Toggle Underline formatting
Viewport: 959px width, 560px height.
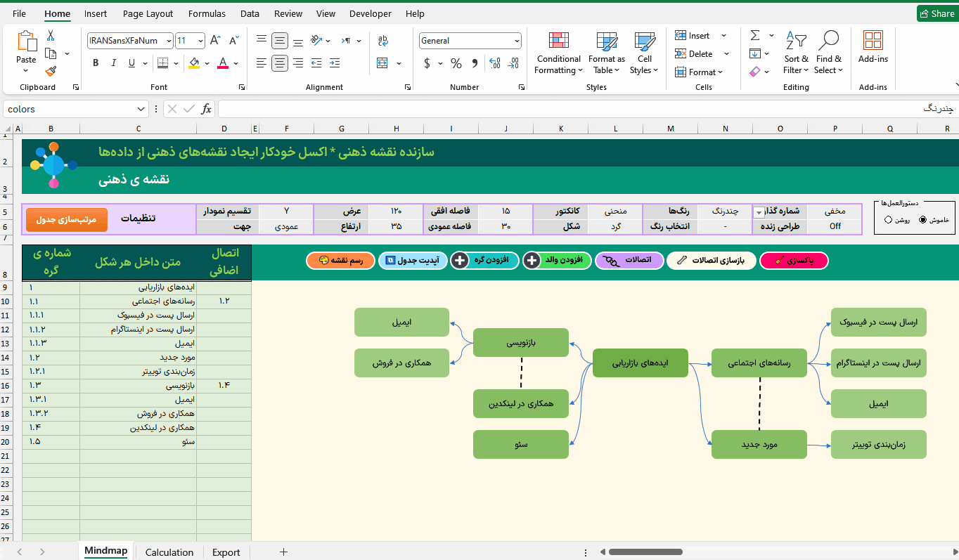tap(132, 63)
